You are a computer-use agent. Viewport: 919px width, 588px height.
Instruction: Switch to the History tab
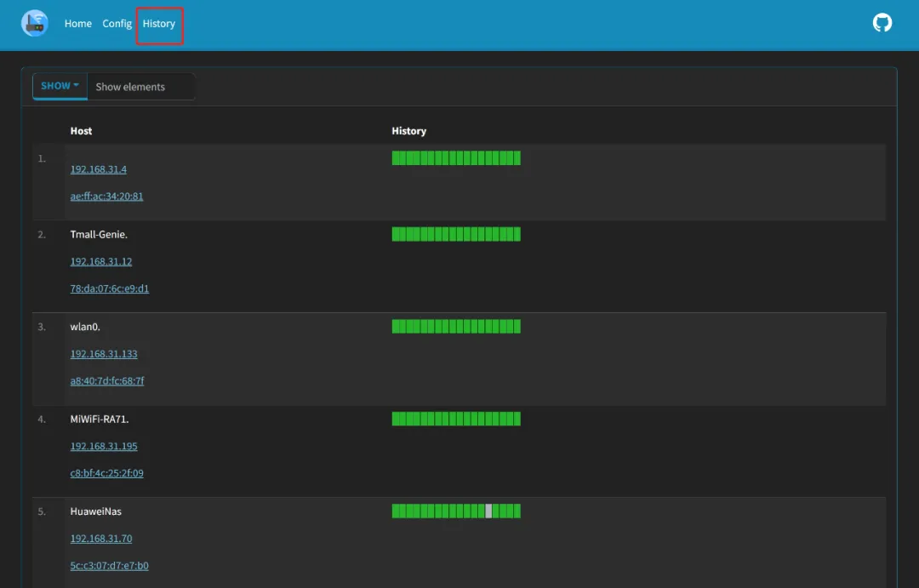(159, 24)
